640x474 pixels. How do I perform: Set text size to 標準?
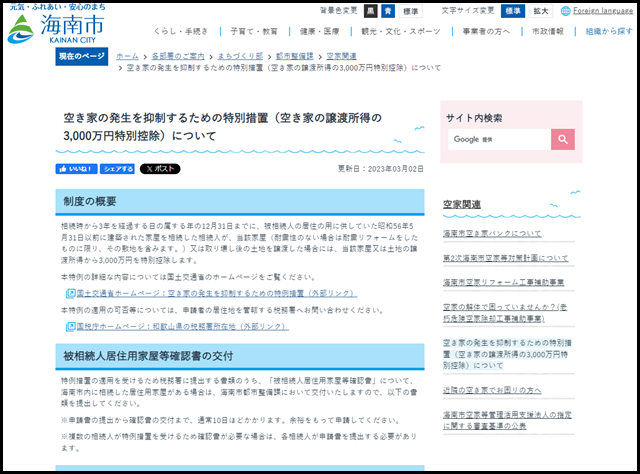tap(513, 11)
